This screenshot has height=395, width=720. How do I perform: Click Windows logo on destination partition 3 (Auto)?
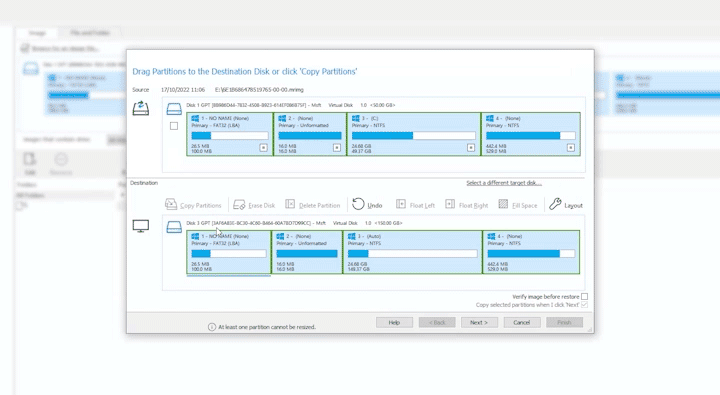click(x=352, y=236)
